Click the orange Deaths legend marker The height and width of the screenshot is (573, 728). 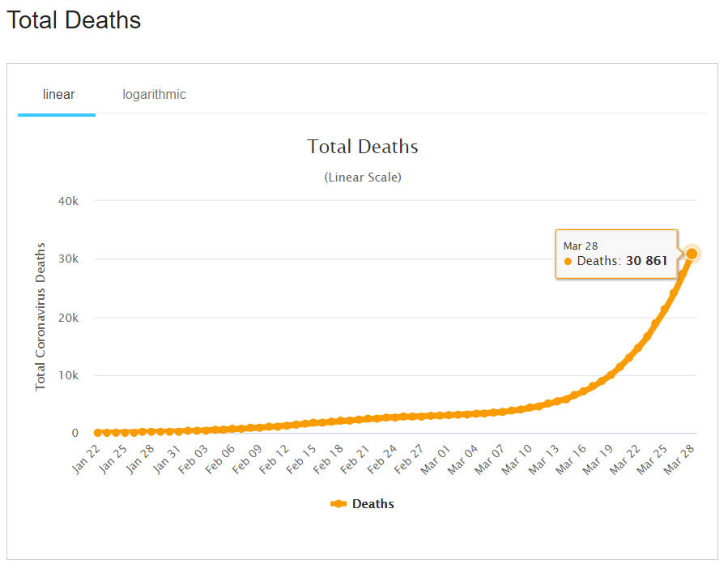[x=338, y=504]
